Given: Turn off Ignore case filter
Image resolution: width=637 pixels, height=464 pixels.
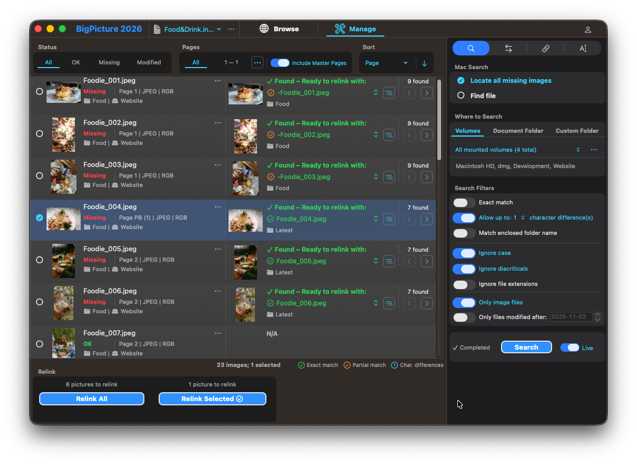Looking at the screenshot, I should pos(463,253).
